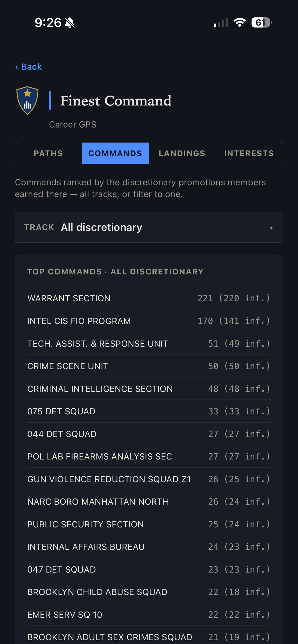Tap the Finest Command title heading
The image size is (298, 644).
click(x=116, y=101)
